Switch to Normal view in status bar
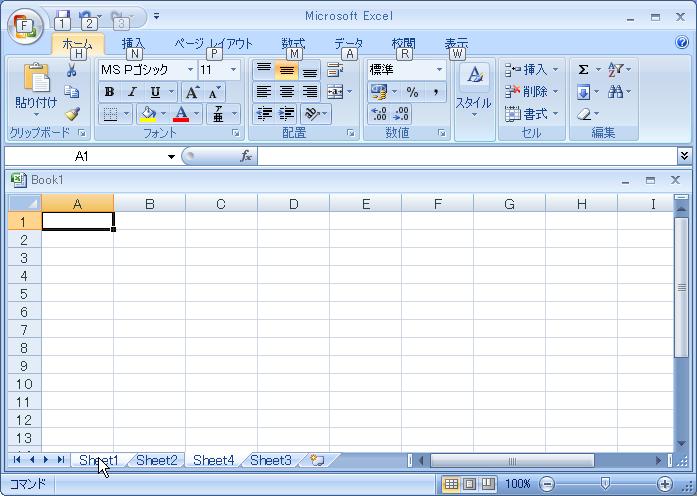The width and height of the screenshot is (697, 496). tap(451, 484)
